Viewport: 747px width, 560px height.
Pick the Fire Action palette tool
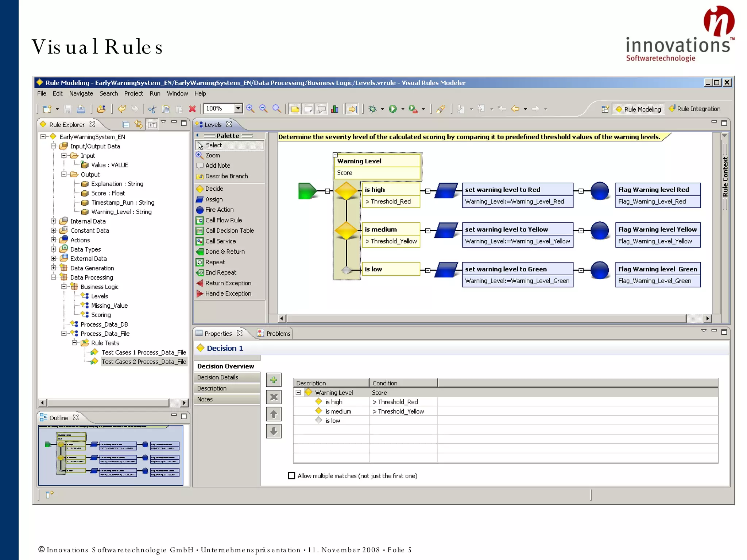click(x=219, y=210)
